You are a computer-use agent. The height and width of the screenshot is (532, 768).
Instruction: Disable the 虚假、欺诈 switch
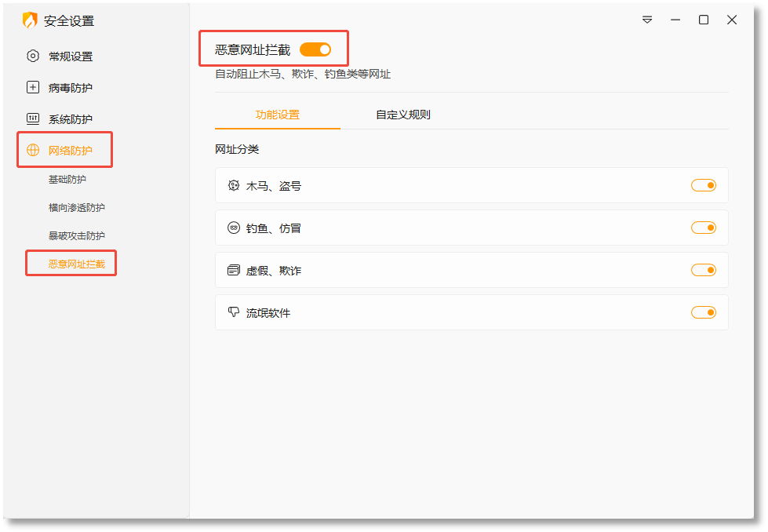(x=704, y=270)
